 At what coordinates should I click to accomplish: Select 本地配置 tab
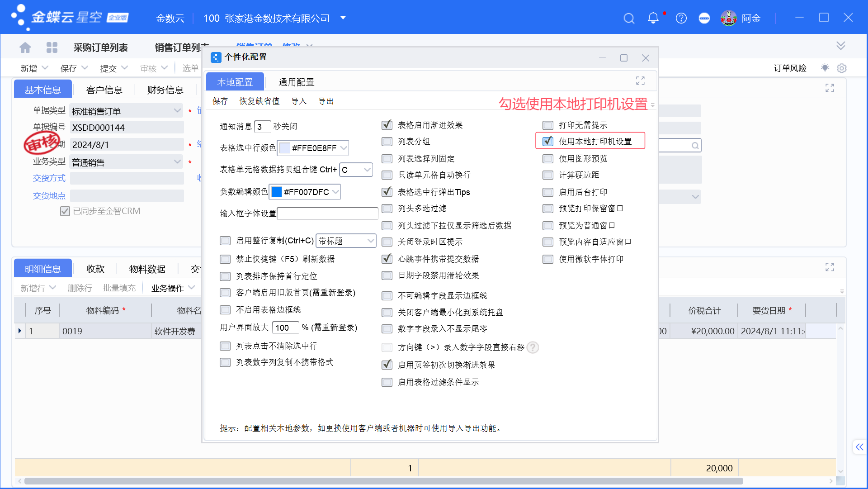[x=235, y=82]
